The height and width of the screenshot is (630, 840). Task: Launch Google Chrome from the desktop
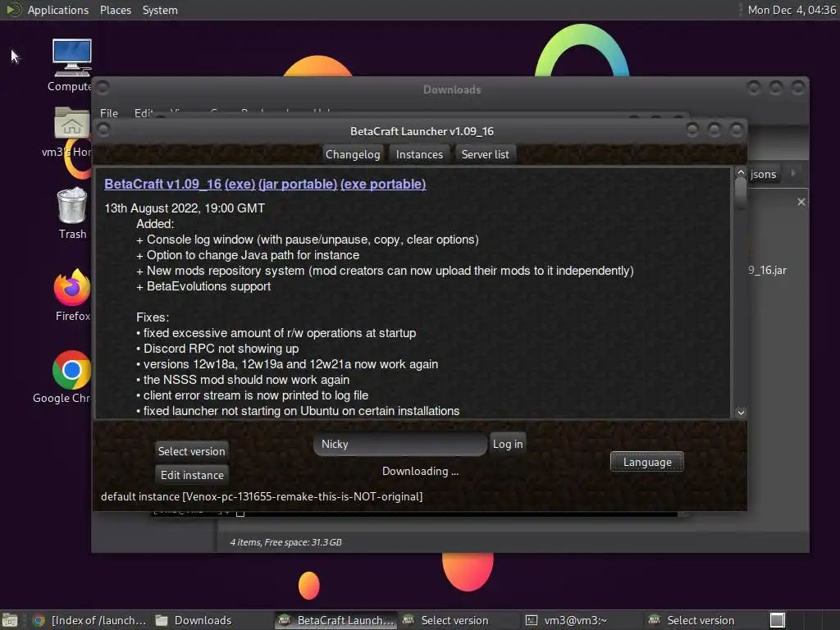[72, 370]
